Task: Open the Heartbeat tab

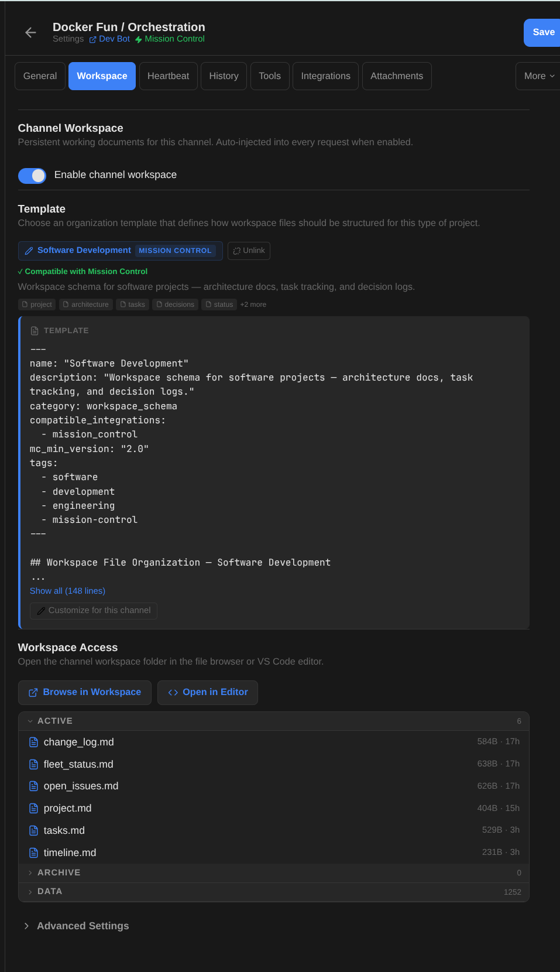Action: 168,76
